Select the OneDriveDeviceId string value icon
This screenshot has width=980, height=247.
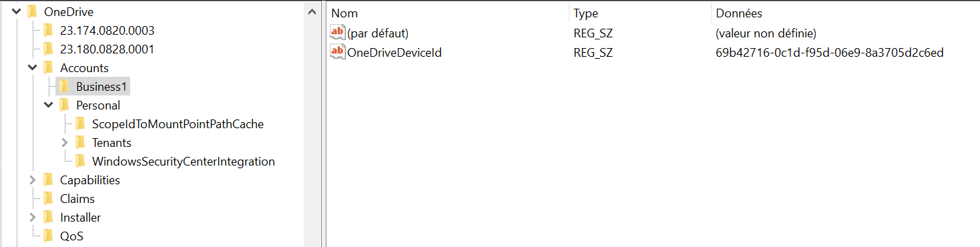(338, 52)
